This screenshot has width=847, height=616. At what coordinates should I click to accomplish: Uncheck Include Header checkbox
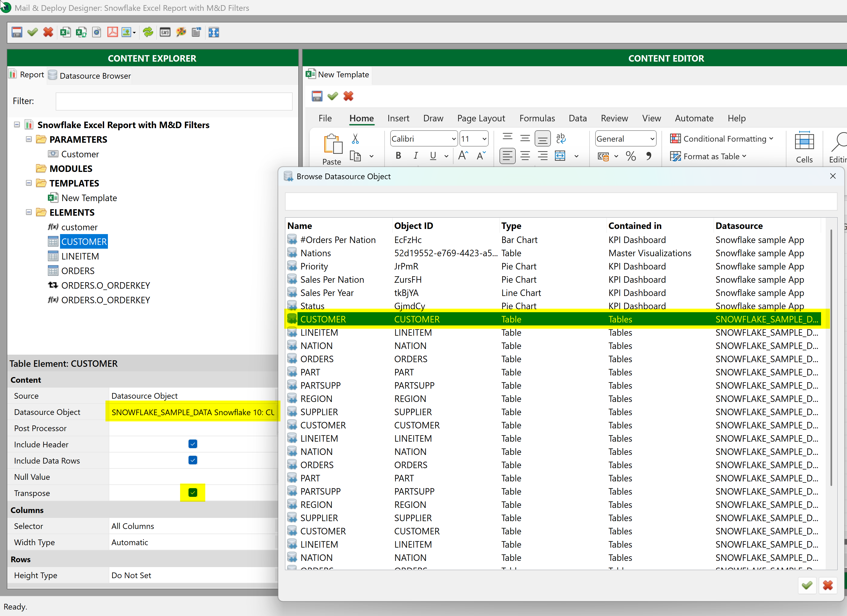[193, 444]
